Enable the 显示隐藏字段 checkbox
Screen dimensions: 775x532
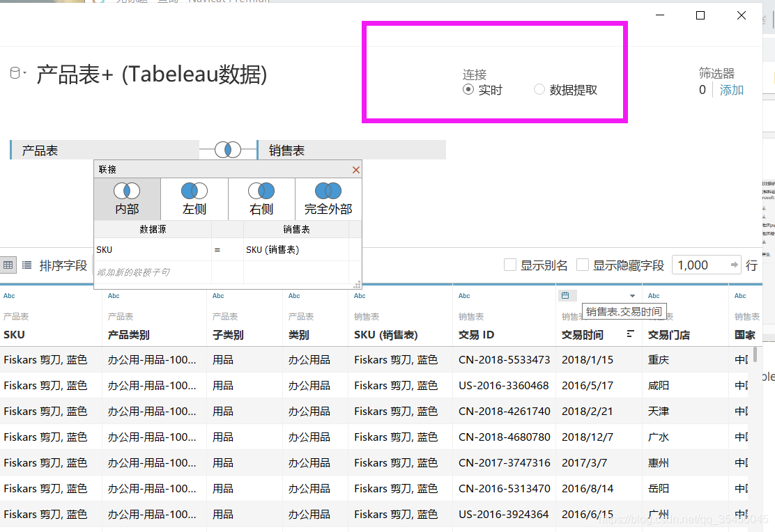tap(583, 265)
